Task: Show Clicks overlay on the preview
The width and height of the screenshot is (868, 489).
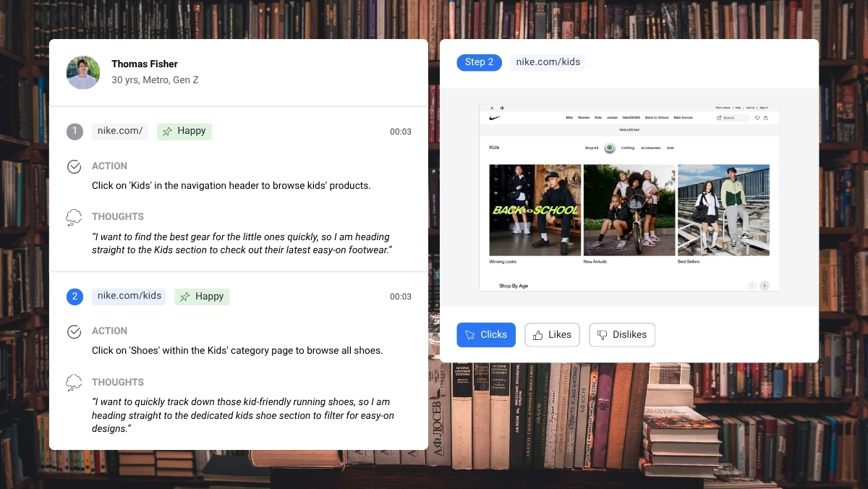Action: click(486, 335)
